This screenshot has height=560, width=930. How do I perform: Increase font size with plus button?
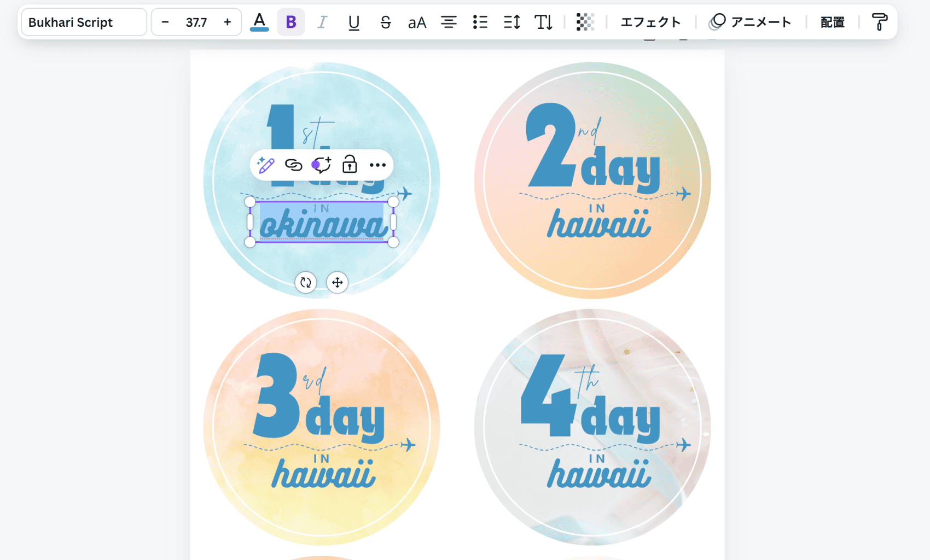[228, 22]
